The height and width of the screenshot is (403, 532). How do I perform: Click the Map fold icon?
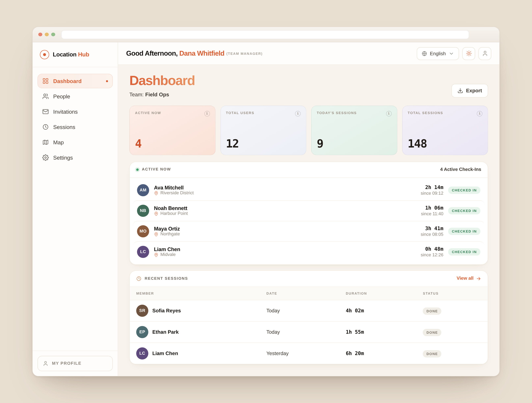[x=46, y=142]
